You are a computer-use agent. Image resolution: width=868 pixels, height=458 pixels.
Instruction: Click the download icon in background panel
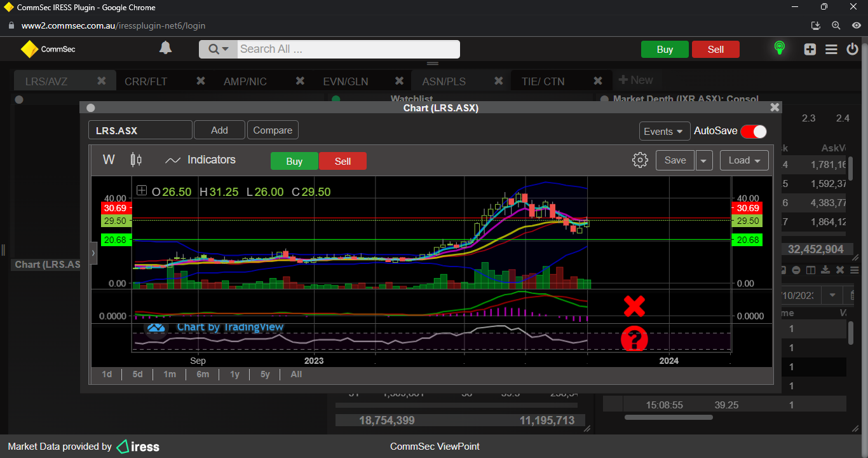pyautogui.click(x=825, y=270)
